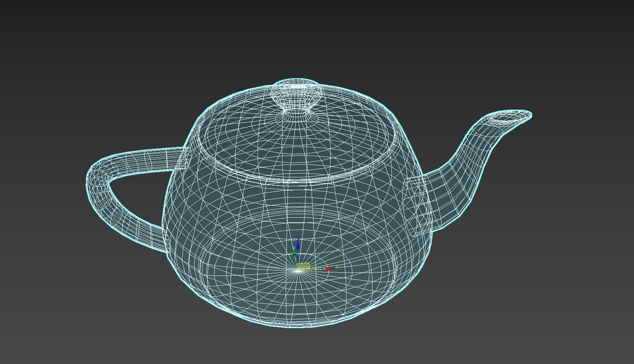Click the blue Z axis label
The width and height of the screenshot is (634, 364).
pyautogui.click(x=298, y=237)
